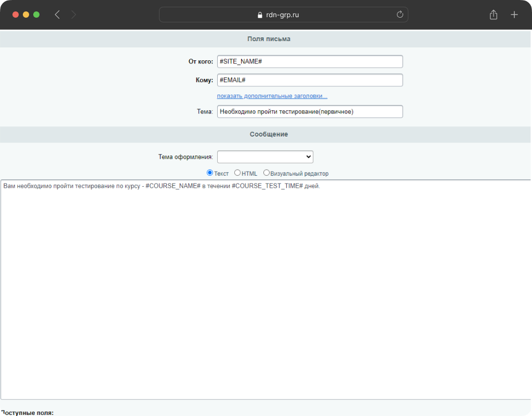Viewport: 532px width, 416px height.
Task: Expand the Тема оформления dropdown
Action: click(x=265, y=157)
